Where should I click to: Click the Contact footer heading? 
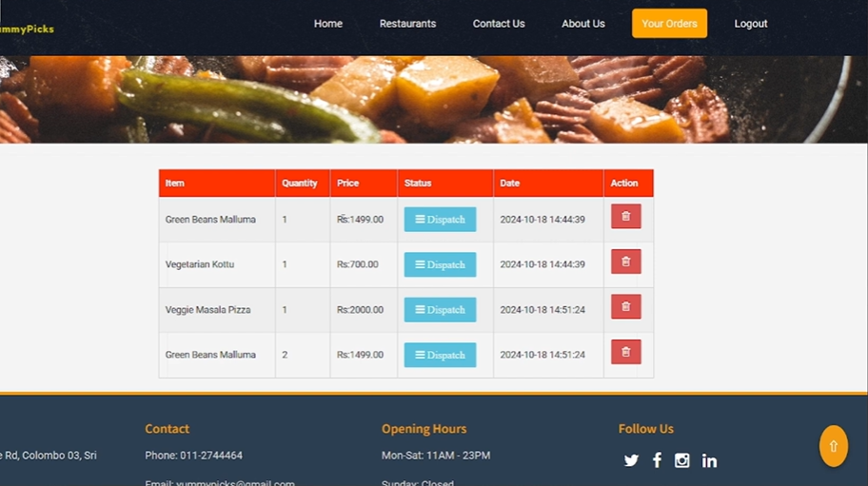point(168,429)
